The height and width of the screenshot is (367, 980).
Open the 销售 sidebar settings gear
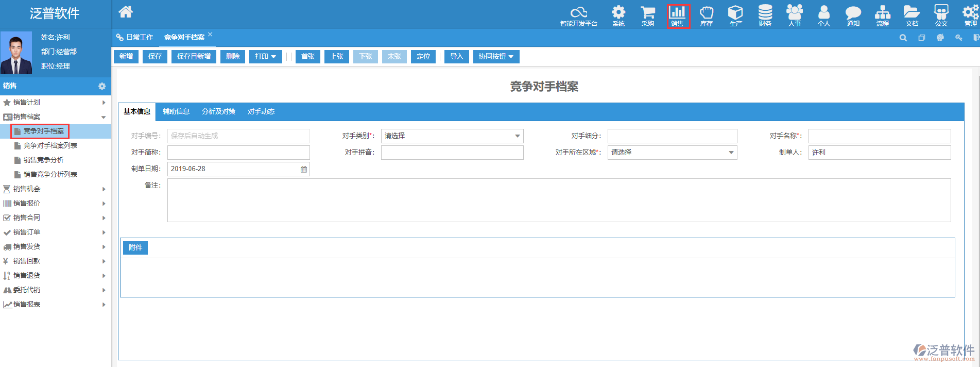coord(102,86)
